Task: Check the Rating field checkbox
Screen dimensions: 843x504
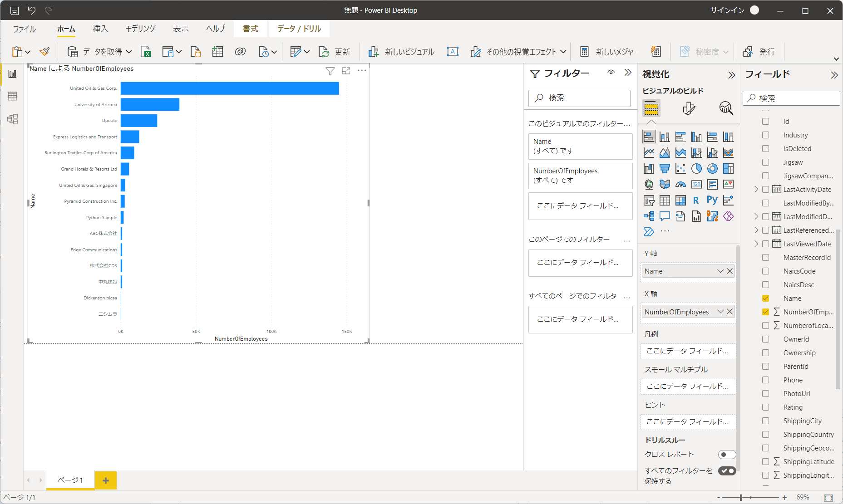Action: (x=765, y=407)
